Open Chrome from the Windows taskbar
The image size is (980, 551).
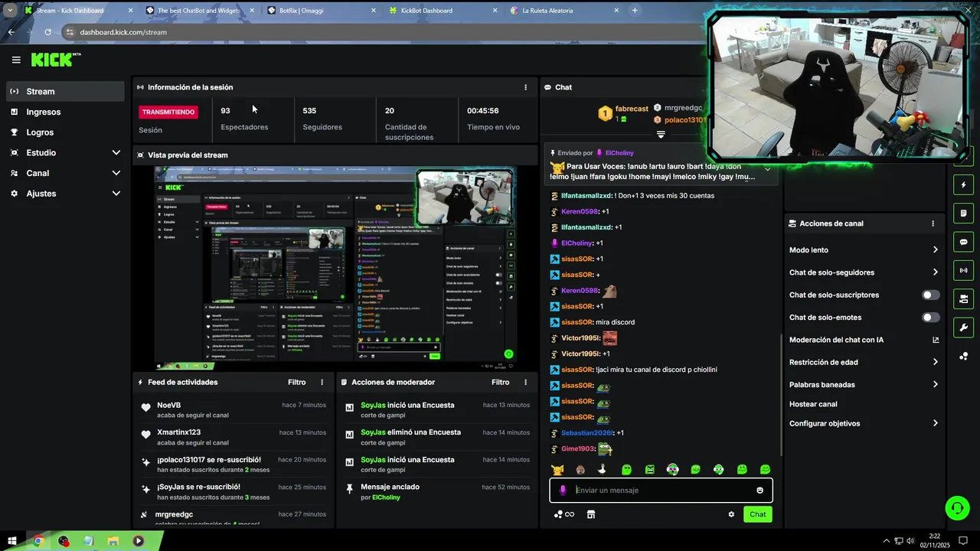point(38,541)
